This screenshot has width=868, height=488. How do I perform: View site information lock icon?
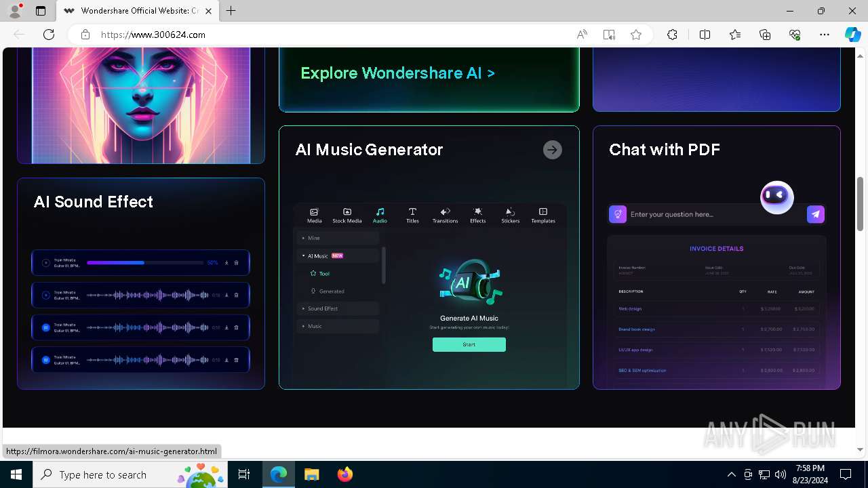point(85,35)
